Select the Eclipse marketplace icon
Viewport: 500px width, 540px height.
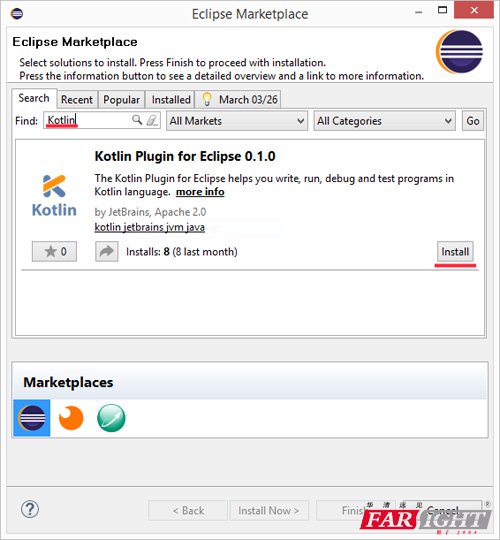[x=32, y=418]
